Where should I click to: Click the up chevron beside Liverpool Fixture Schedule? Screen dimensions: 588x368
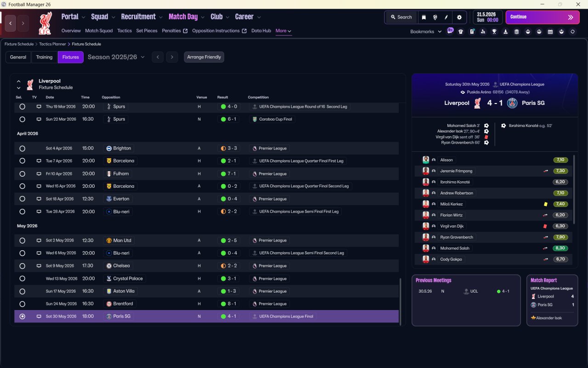(19, 81)
